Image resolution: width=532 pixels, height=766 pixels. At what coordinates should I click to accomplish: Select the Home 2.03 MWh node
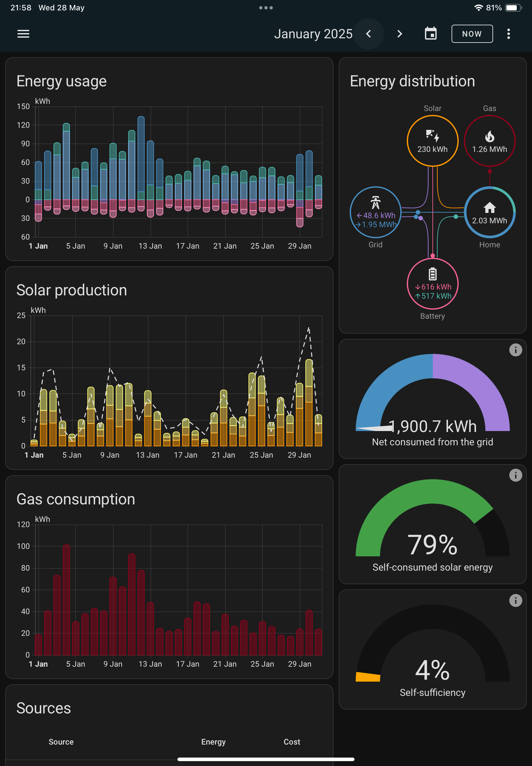point(489,212)
